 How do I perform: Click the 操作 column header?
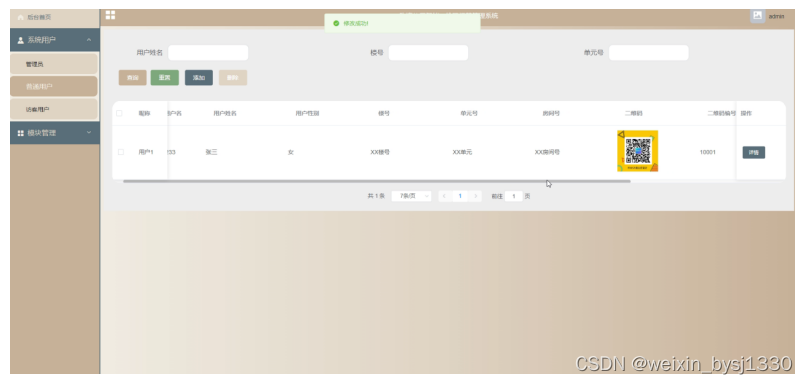[746, 113]
